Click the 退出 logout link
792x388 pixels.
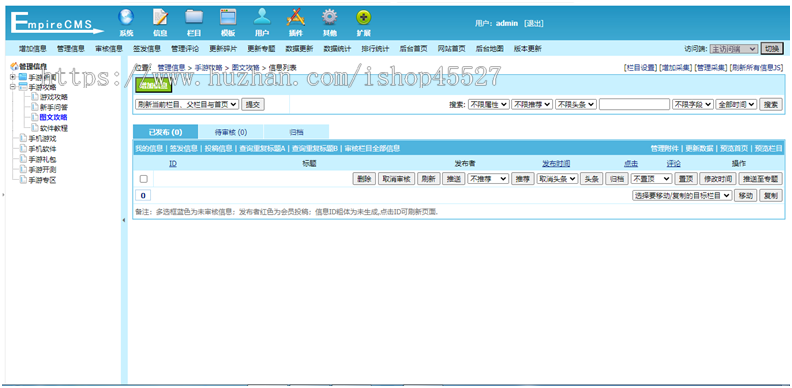(533, 23)
